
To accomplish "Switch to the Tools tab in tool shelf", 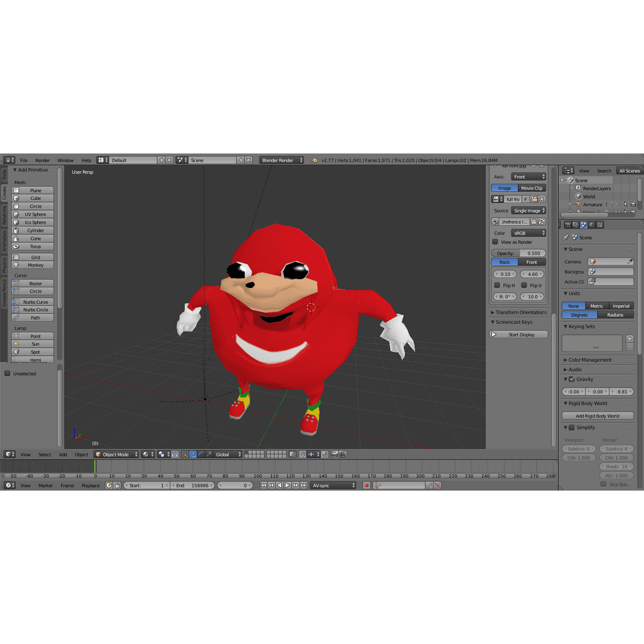I will coord(4,175).
